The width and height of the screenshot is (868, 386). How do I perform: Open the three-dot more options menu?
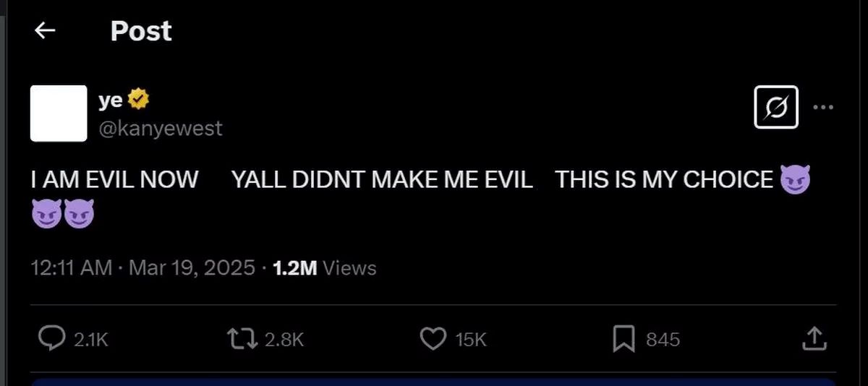[x=823, y=107]
